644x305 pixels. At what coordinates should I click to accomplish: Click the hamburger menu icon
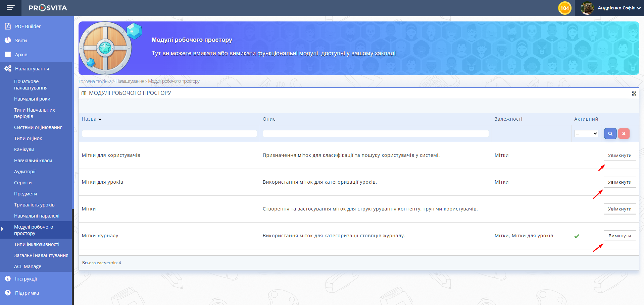10,8
